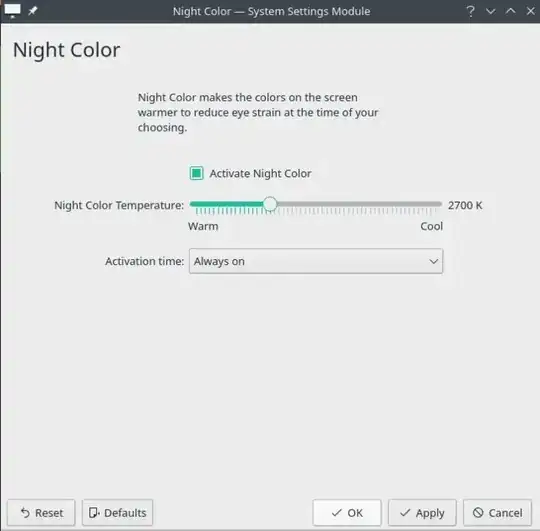Click the Activation time label
This screenshot has height=531, width=540.
coord(145,261)
